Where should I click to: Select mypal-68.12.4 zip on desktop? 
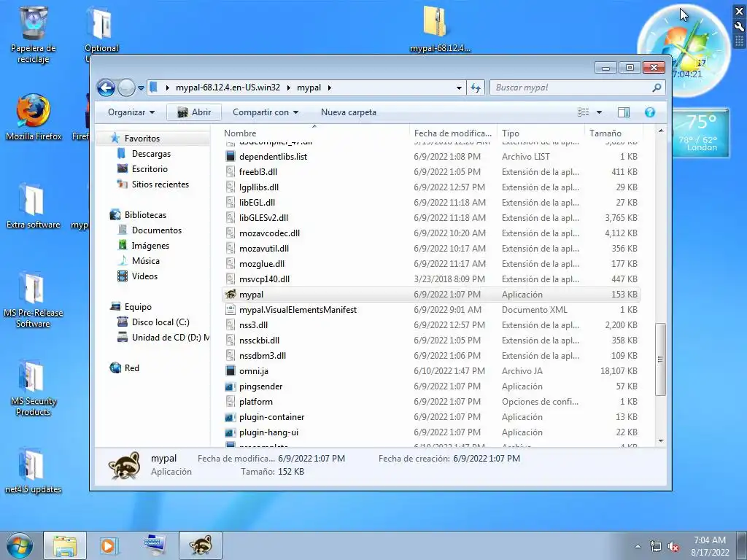pyautogui.click(x=440, y=29)
